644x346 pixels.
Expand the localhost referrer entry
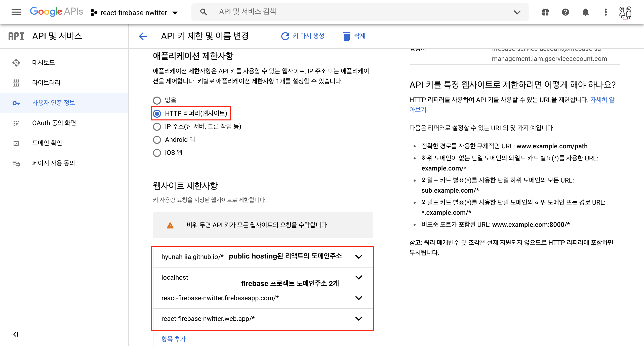pos(358,277)
